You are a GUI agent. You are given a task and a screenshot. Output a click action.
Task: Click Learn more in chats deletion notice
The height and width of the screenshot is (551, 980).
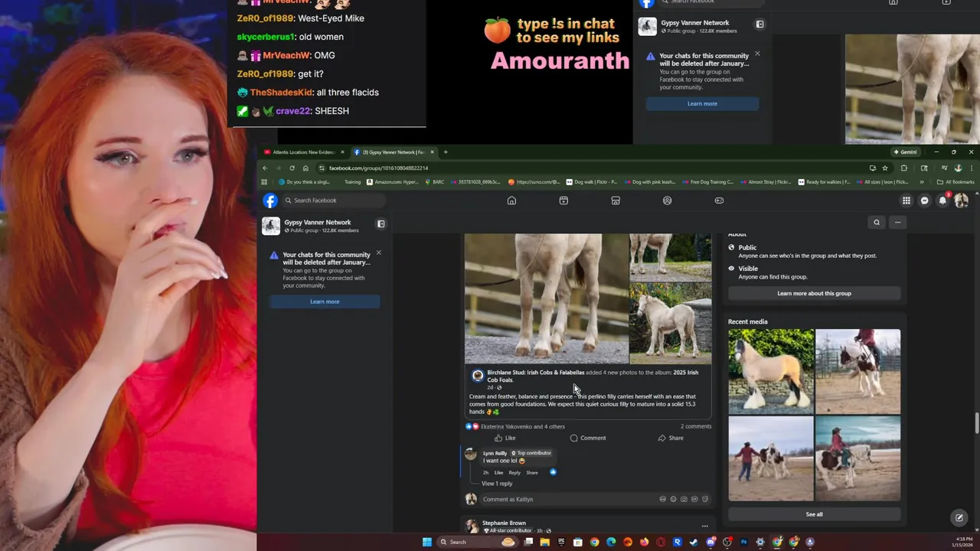[325, 302]
